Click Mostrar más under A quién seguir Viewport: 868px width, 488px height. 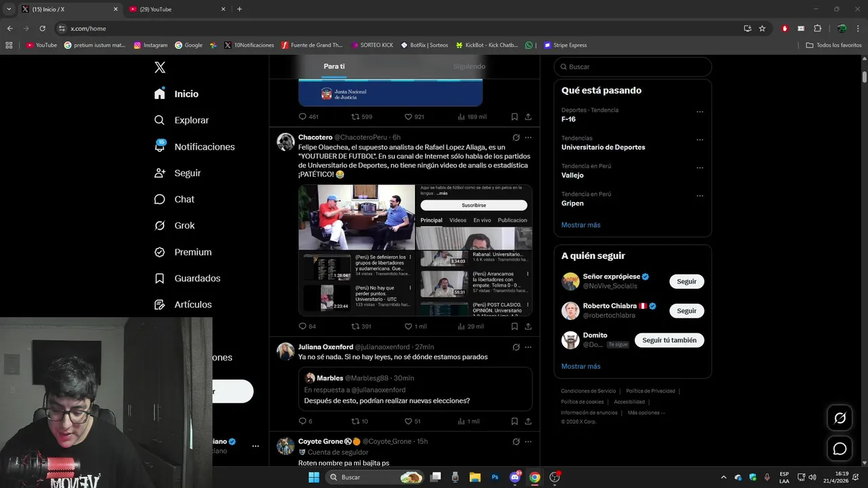580,367
